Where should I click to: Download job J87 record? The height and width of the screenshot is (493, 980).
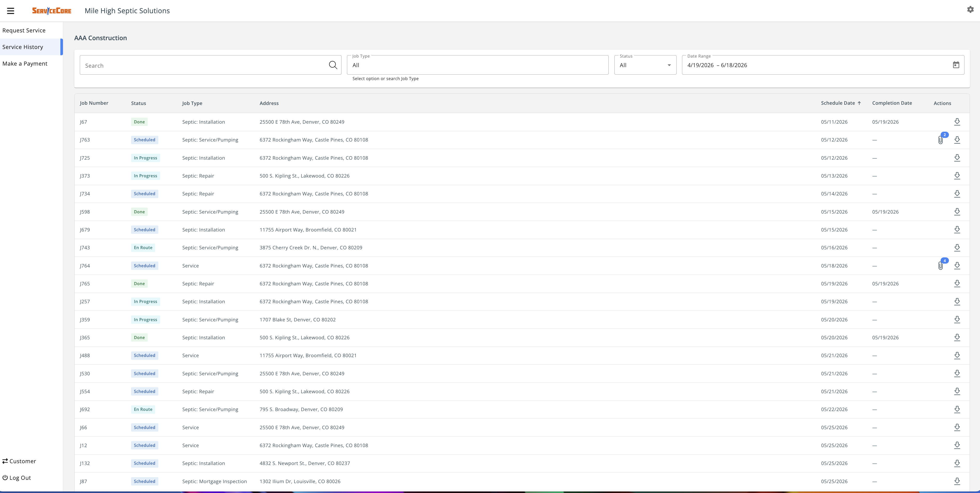(957, 481)
